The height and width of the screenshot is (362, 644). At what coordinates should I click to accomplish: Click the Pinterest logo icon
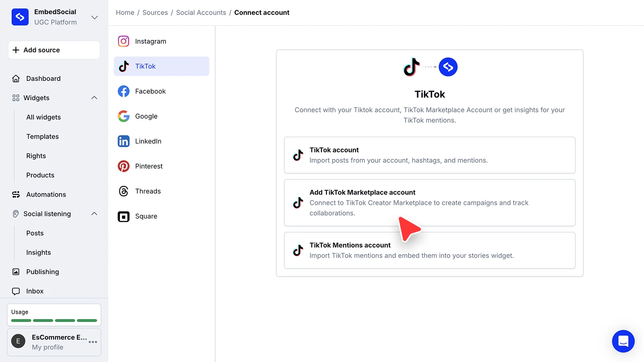(123, 166)
